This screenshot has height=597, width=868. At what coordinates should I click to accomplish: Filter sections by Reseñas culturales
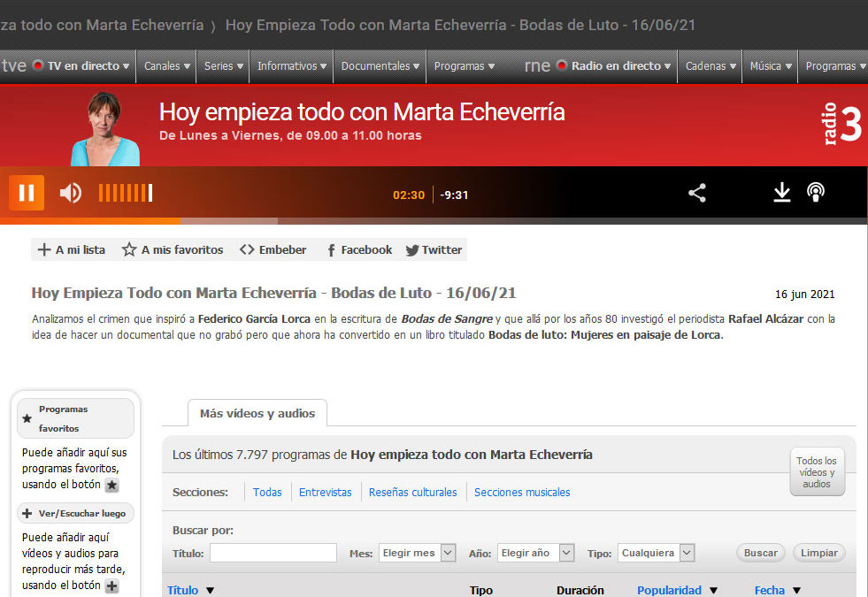click(413, 493)
